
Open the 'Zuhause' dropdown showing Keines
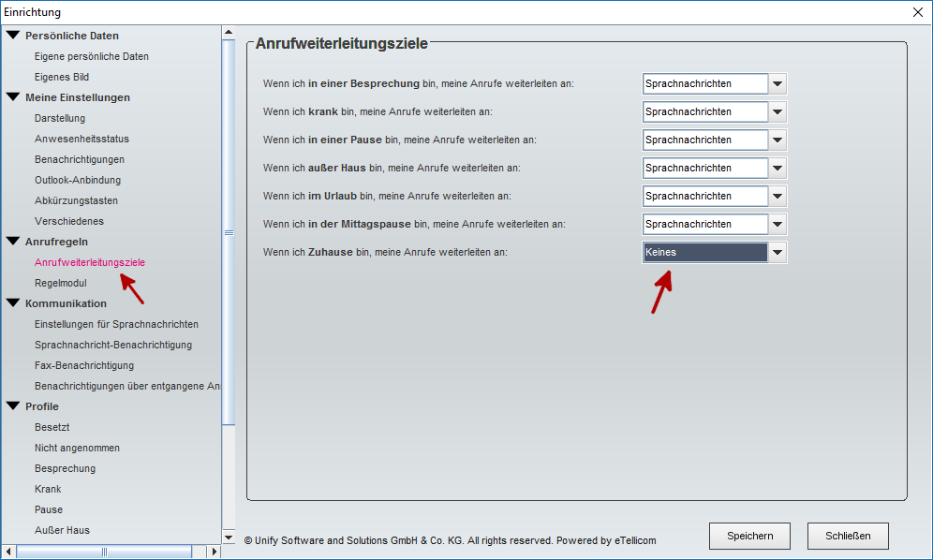point(777,252)
